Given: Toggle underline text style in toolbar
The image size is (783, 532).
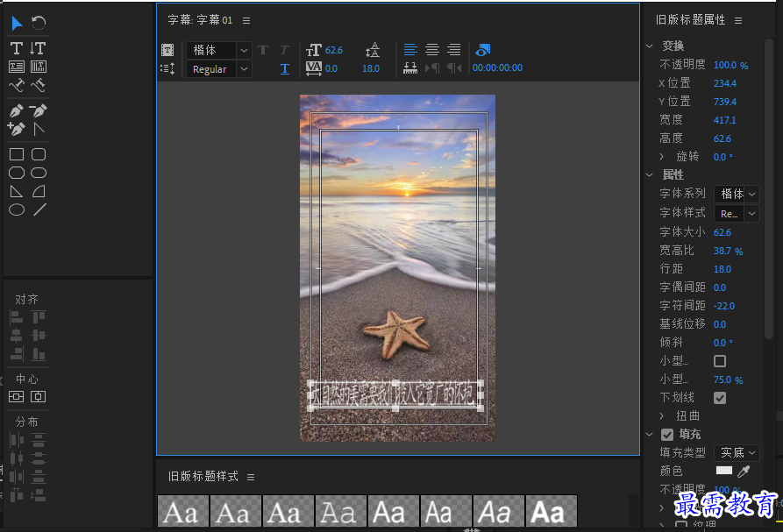Looking at the screenshot, I should (285, 69).
